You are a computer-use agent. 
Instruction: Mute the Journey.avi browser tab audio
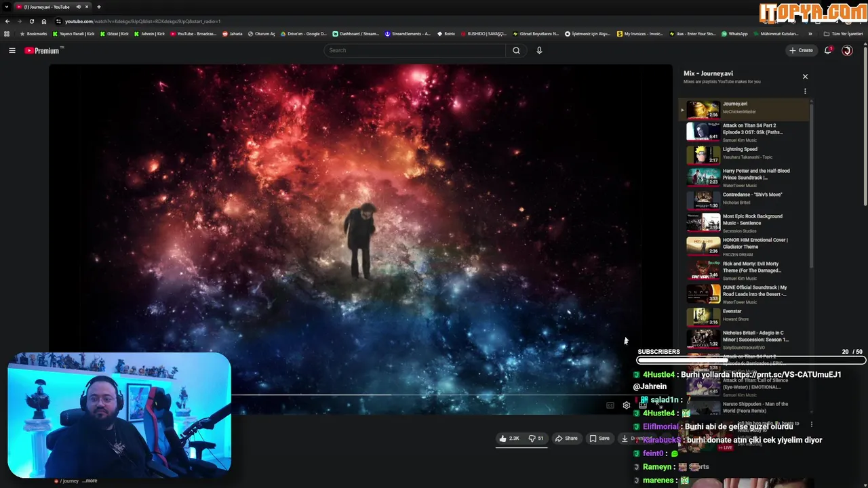(x=78, y=7)
